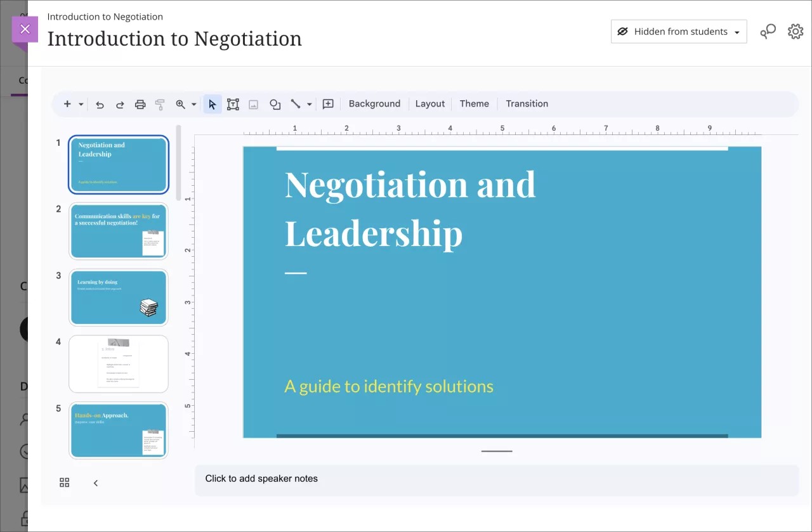
Task: Click the Paint format tool
Action: [160, 103]
